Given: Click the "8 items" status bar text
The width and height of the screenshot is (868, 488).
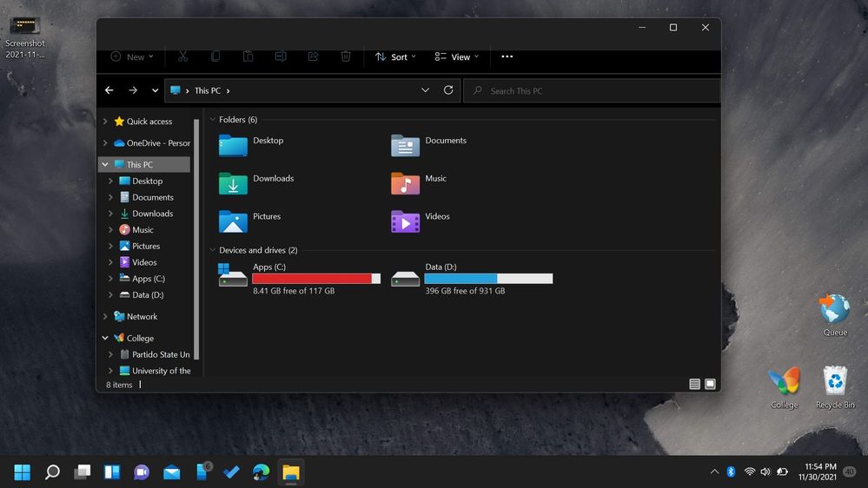Looking at the screenshot, I should 119,385.
